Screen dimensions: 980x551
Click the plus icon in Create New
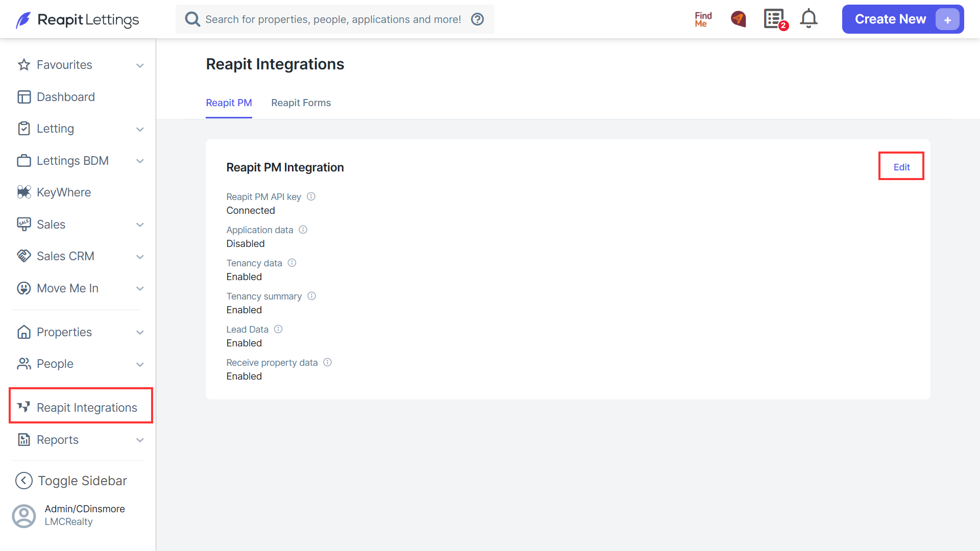tap(947, 19)
